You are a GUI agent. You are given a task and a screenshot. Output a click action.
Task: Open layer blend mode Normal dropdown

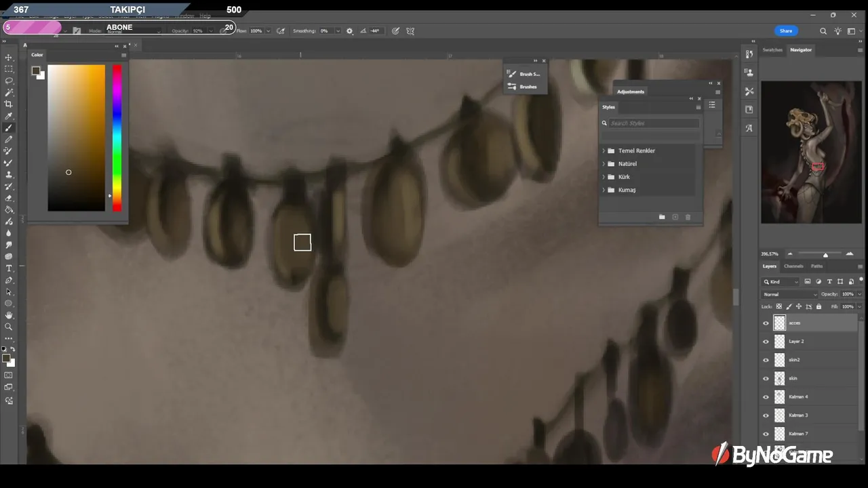click(x=790, y=294)
